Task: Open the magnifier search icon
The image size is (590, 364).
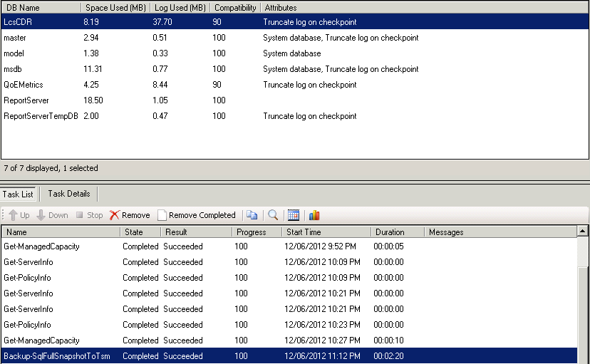Action: pos(273,215)
